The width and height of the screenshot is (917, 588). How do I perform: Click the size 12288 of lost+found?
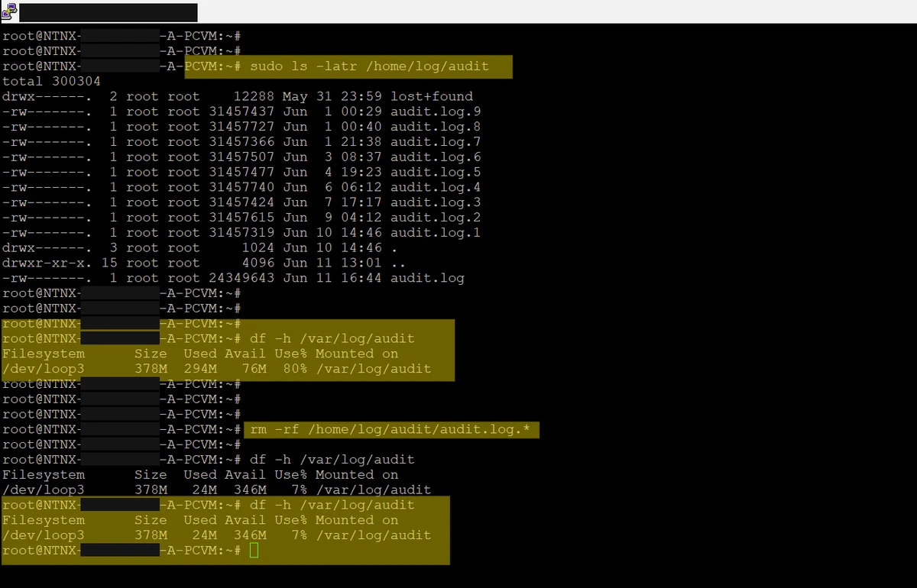[254, 96]
